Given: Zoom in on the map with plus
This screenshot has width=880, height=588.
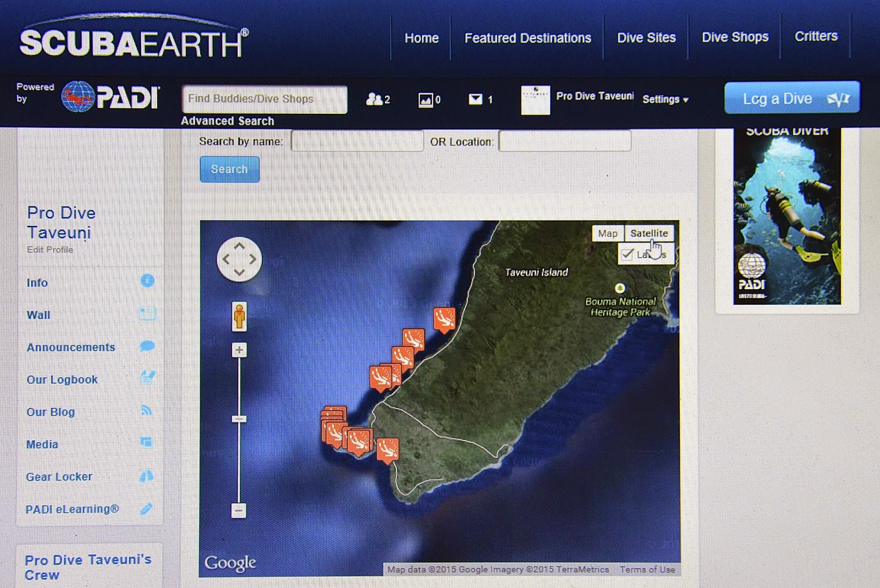Looking at the screenshot, I should pyautogui.click(x=239, y=350).
